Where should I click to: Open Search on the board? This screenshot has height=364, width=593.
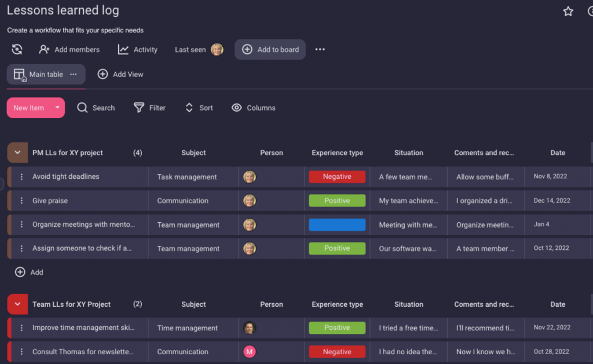click(x=96, y=108)
